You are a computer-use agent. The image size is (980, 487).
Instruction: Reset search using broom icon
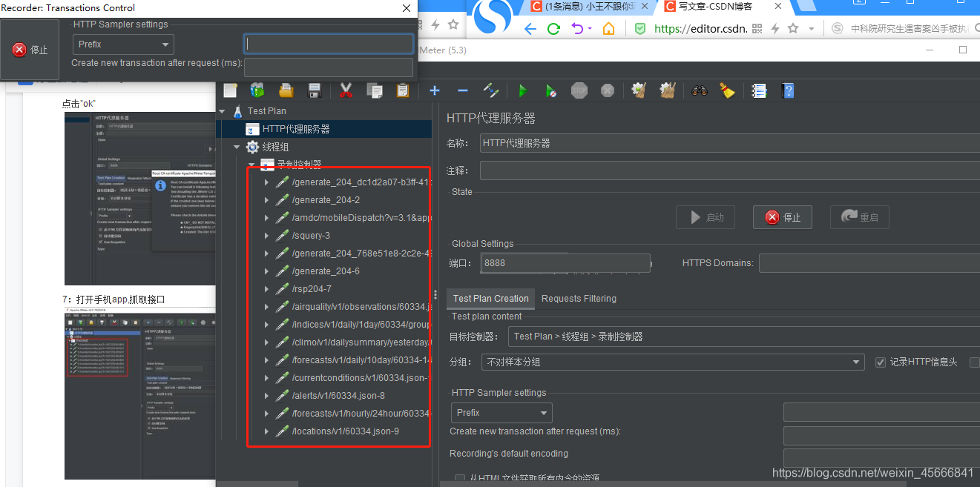[728, 90]
